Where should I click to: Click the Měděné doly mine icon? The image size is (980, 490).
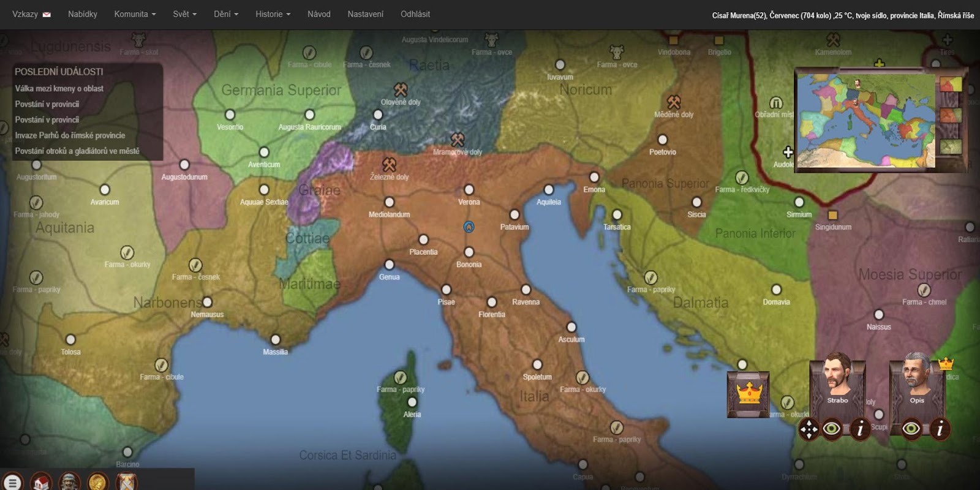[x=674, y=102]
